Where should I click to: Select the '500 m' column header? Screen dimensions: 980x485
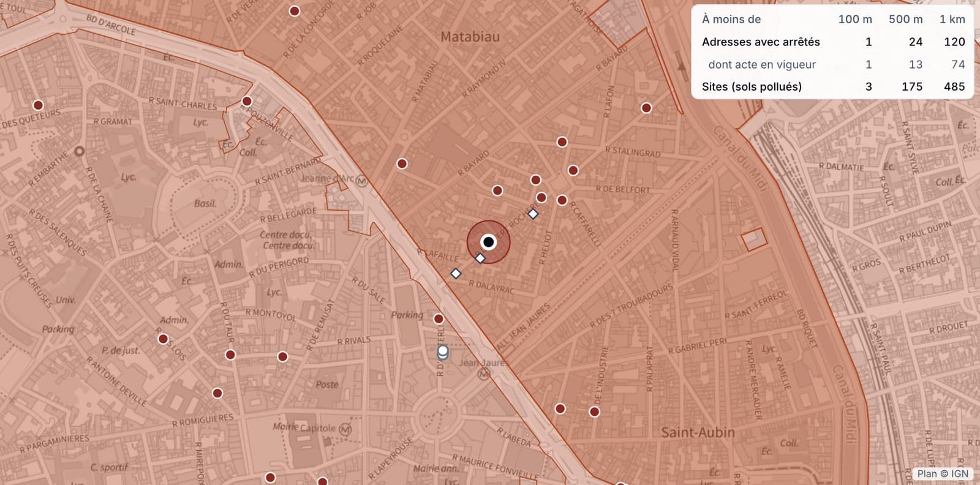905,19
